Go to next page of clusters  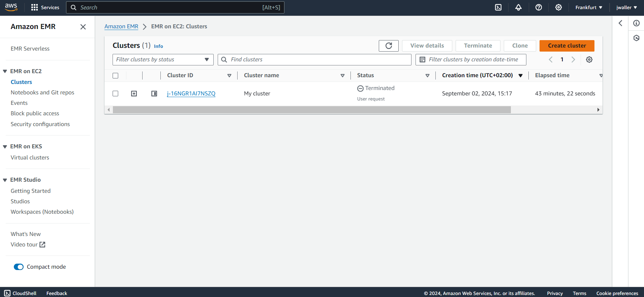(x=573, y=60)
